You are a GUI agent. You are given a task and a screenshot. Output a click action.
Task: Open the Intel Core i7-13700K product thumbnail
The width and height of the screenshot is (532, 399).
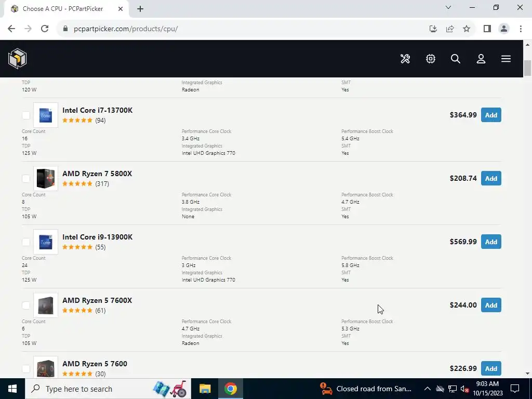pyautogui.click(x=46, y=115)
